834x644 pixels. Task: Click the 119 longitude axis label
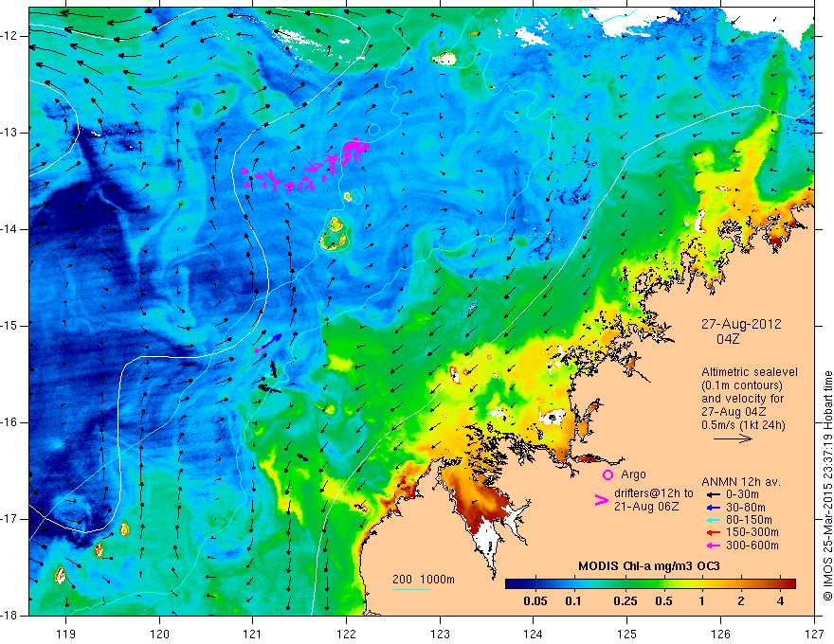click(x=66, y=634)
